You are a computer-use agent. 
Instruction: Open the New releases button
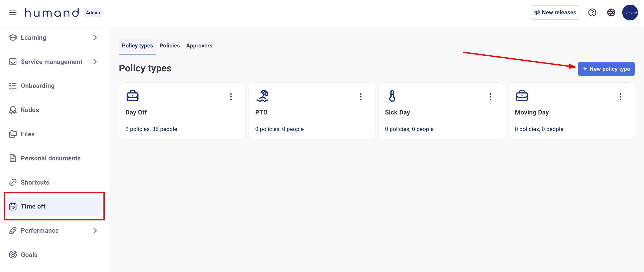point(555,13)
